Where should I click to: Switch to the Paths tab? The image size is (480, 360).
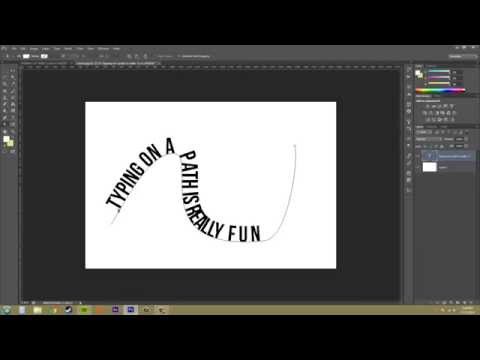pos(444,127)
